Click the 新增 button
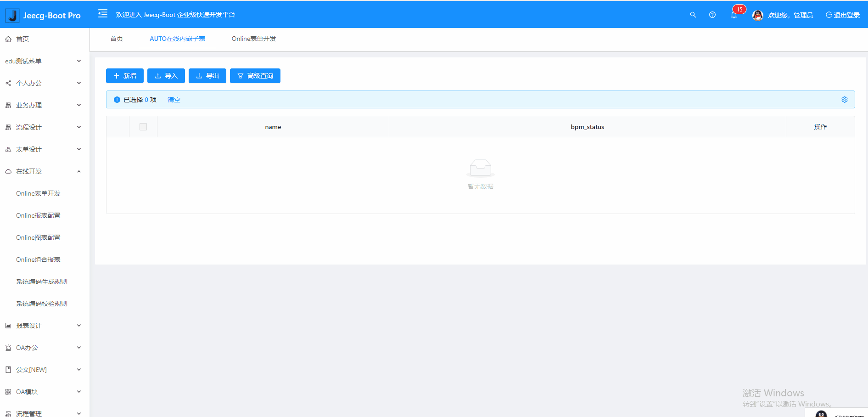This screenshot has height=417, width=868. click(x=125, y=76)
